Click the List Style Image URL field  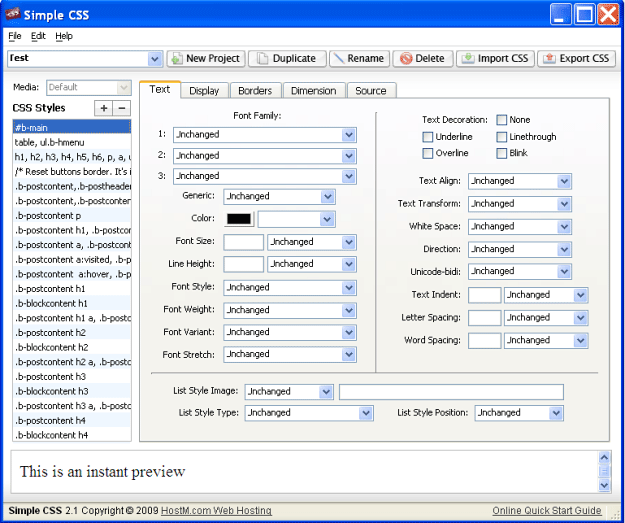(451, 392)
